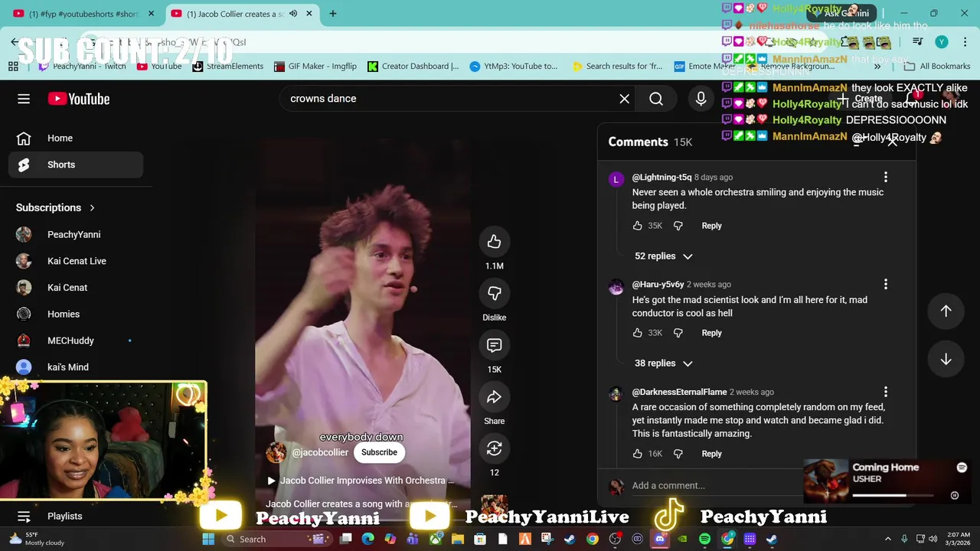The width and height of the screenshot is (980, 551).
Task: Open Jacob Collier Improvises With Orchestra link
Action: [x=361, y=481]
